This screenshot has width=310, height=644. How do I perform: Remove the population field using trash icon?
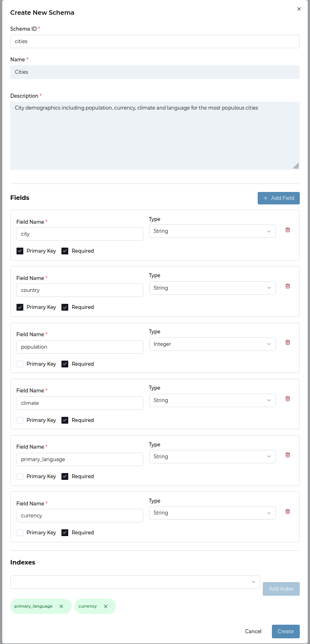tap(287, 342)
